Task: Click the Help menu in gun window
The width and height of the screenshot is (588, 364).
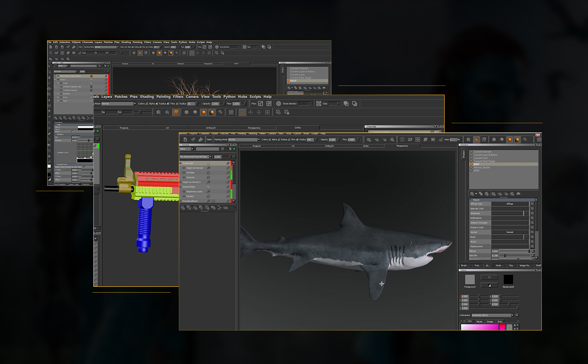Action: [267, 97]
